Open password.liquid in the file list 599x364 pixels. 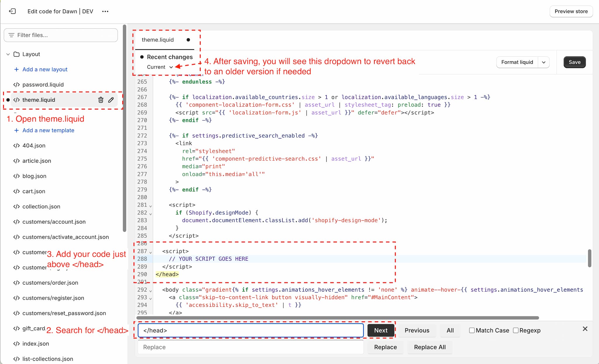click(43, 85)
